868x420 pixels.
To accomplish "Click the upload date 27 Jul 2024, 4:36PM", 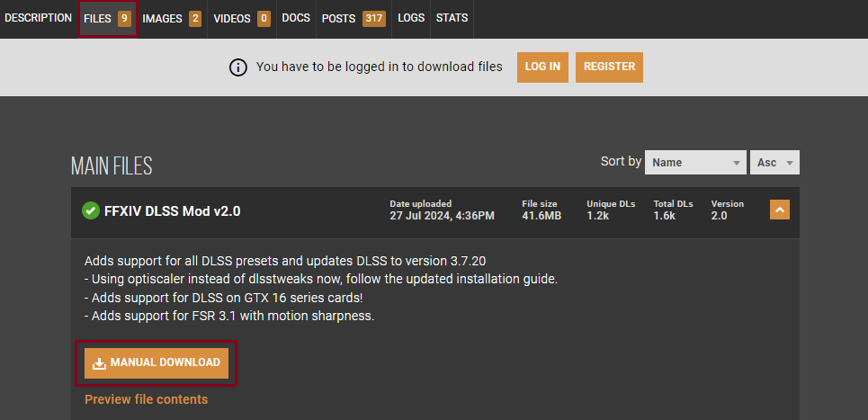I will (x=443, y=216).
